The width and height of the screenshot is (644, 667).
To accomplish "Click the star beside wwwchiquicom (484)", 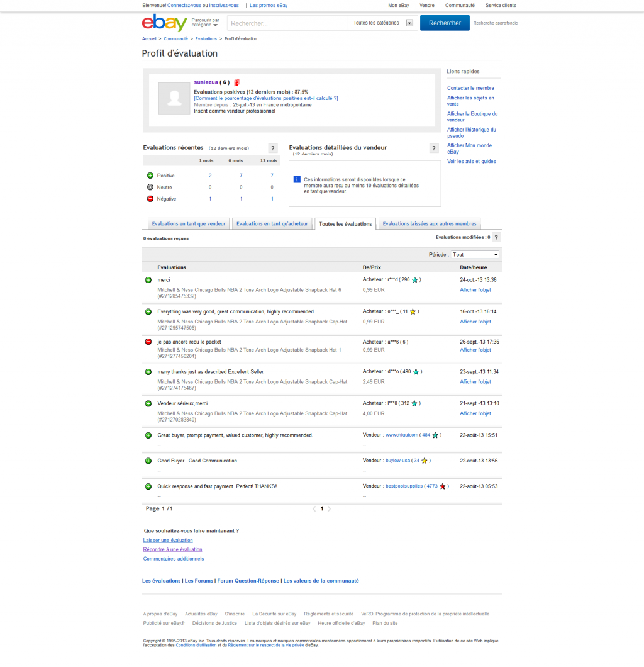I will pyautogui.click(x=435, y=435).
